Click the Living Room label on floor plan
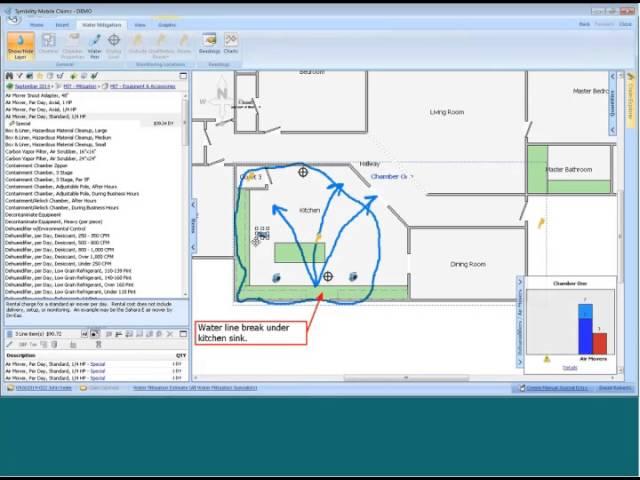640x480 pixels. [447, 112]
